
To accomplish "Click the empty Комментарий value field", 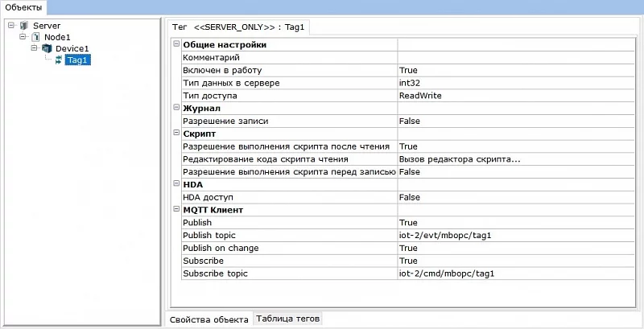I will 516,57.
